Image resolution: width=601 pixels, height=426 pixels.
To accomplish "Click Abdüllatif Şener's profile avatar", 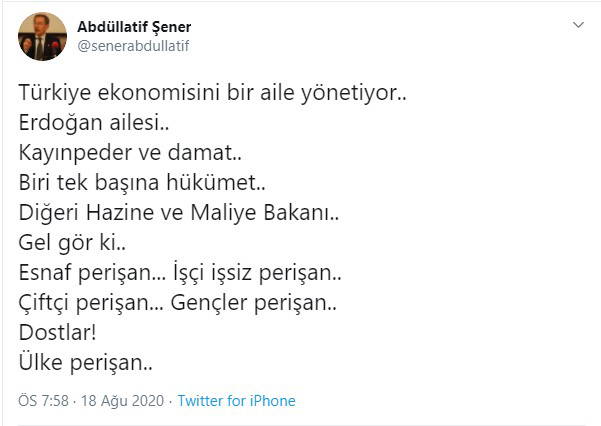I will 43,37.
